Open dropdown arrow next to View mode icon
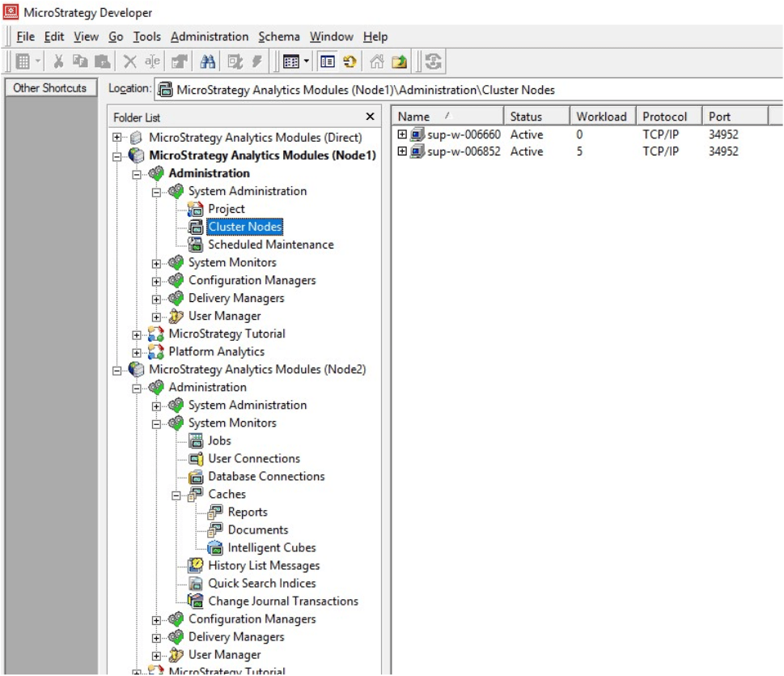Viewport: 784px width, 676px height. click(306, 62)
